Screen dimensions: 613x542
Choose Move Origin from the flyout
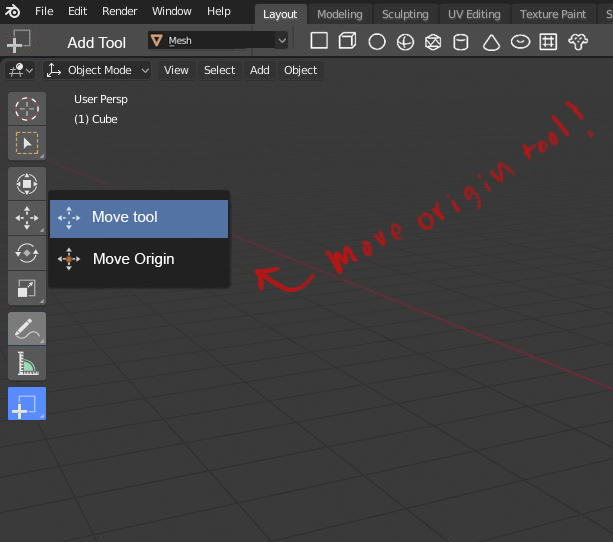click(x=139, y=259)
